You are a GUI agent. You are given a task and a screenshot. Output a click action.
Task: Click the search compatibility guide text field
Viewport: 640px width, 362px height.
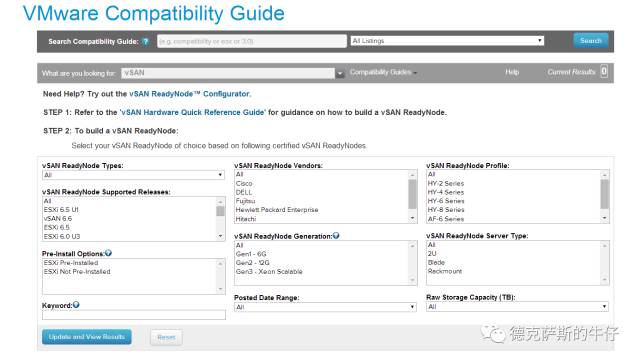(x=252, y=41)
